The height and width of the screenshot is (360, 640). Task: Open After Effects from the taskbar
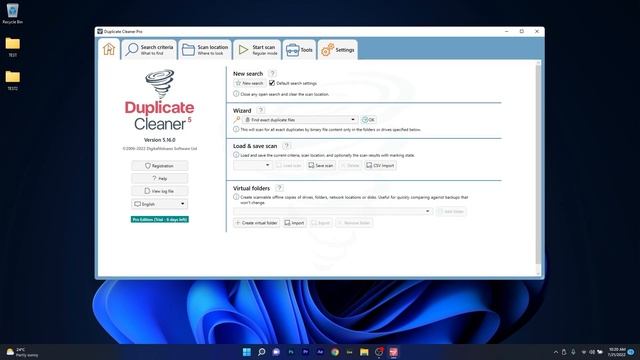(x=320, y=352)
